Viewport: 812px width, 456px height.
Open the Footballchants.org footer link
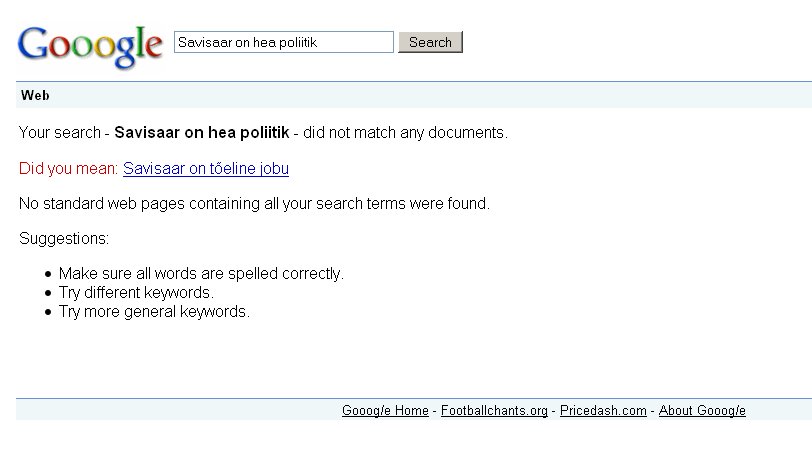coord(494,411)
